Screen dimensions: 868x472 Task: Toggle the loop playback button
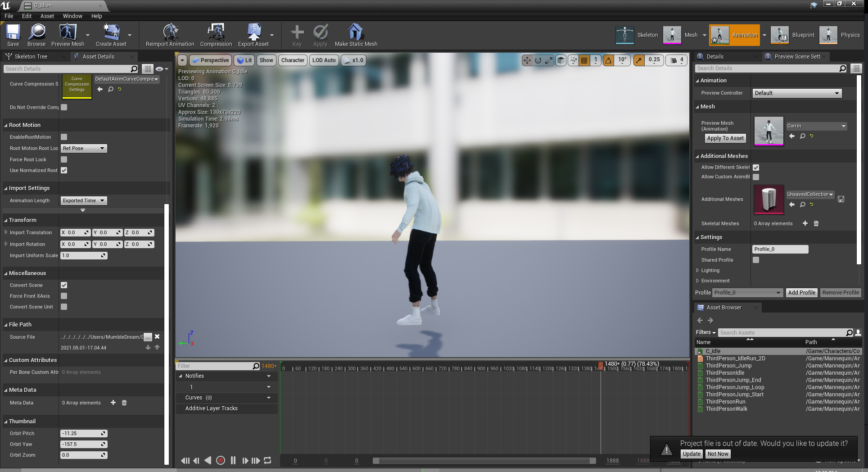click(x=267, y=460)
